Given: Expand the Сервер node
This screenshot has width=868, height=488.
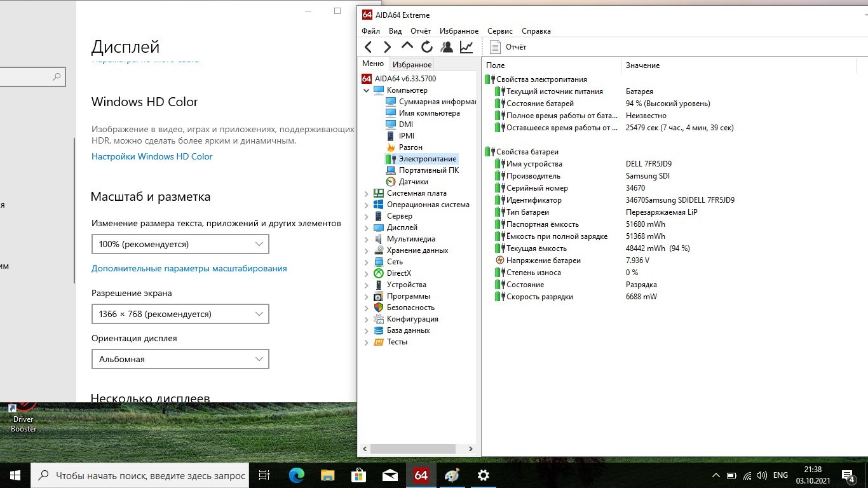Looking at the screenshot, I should (367, 216).
